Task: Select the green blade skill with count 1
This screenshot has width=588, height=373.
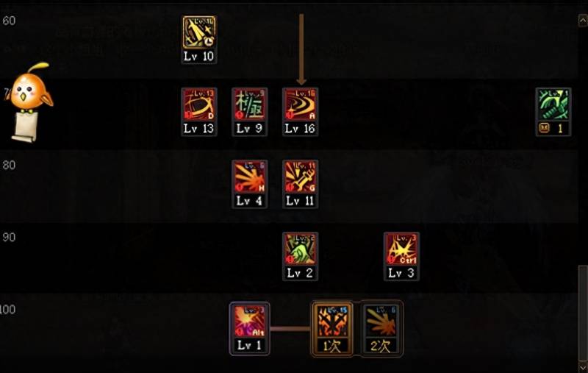Action: (553, 112)
